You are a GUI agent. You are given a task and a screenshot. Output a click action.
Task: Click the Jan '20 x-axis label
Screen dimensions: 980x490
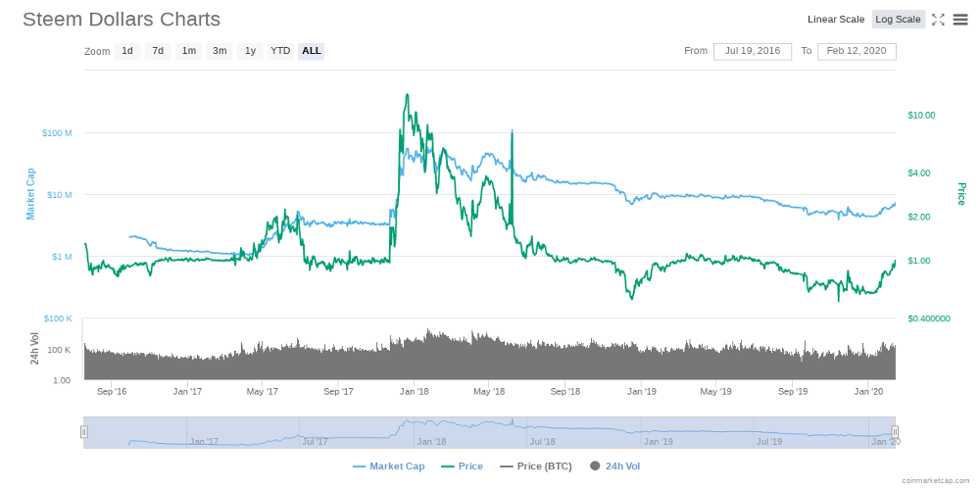coord(868,392)
